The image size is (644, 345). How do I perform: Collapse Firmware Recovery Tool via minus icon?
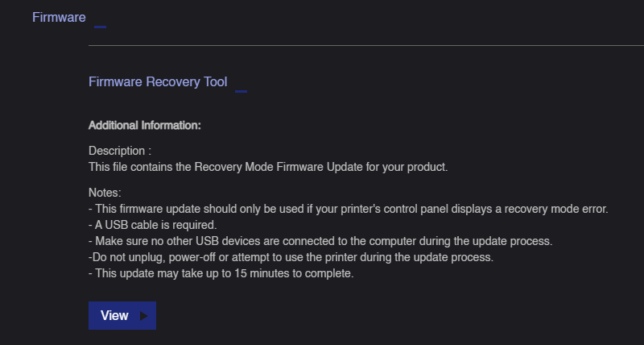pos(241,91)
